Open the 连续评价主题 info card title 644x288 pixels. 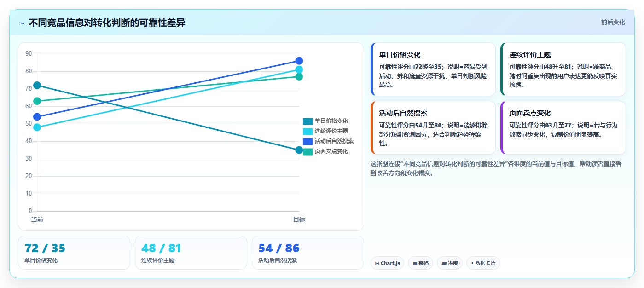pos(530,54)
